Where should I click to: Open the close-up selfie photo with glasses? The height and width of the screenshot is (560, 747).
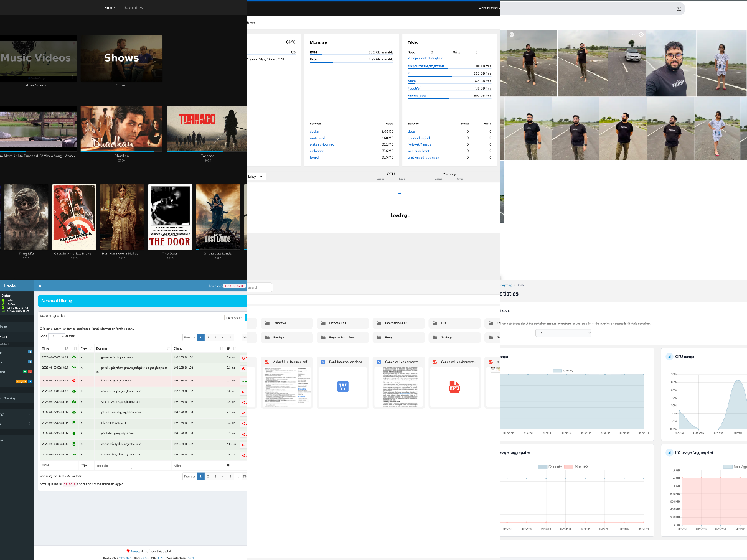[670, 63]
